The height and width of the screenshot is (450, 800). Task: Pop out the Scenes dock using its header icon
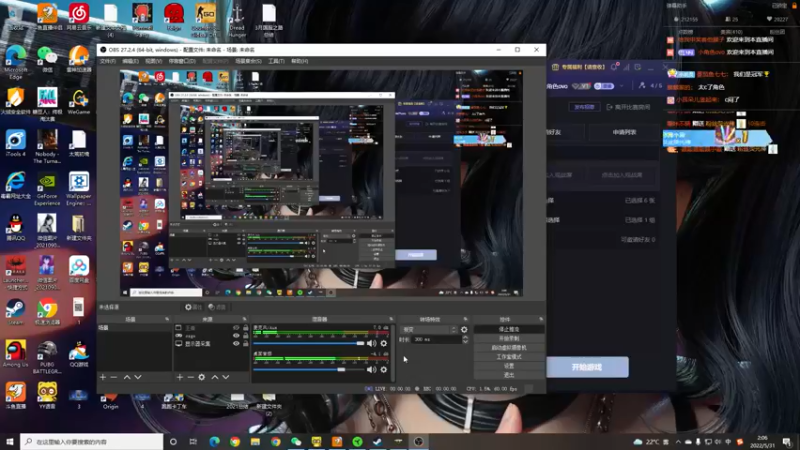(x=167, y=319)
